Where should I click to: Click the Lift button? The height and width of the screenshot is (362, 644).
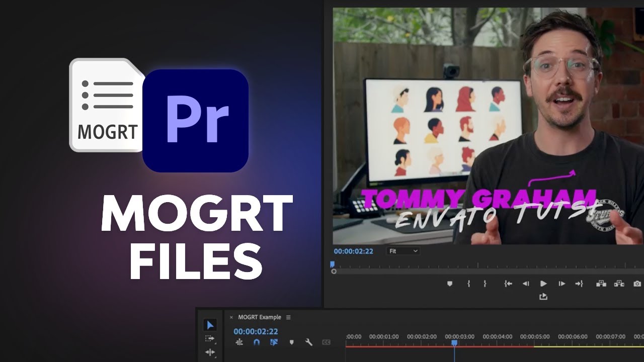(601, 284)
